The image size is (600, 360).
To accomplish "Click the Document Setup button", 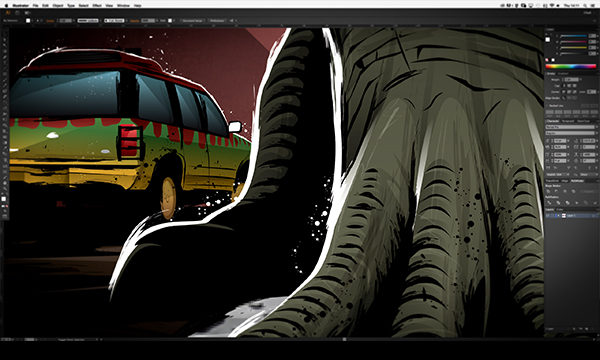I will coord(192,21).
